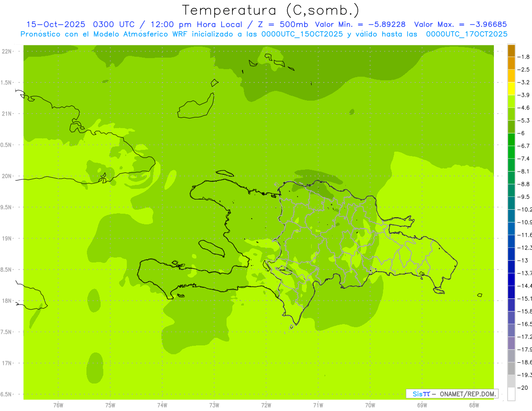
Task: Click the 20N latitude axis label
Action: 8,176
